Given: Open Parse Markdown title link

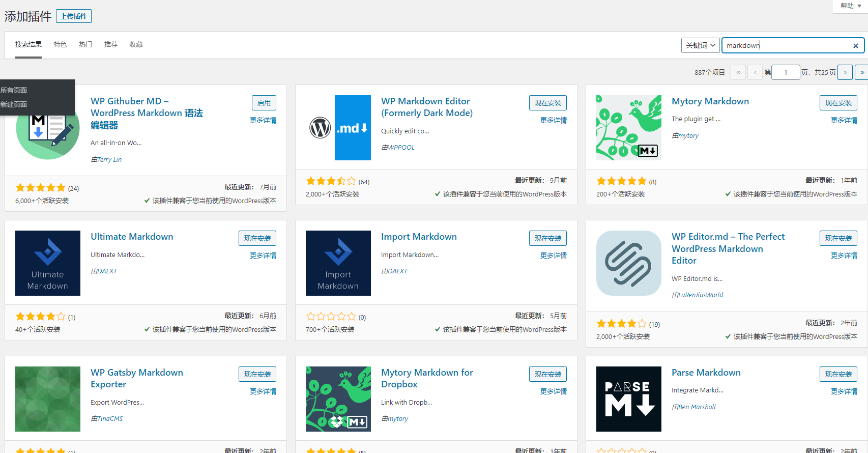Looking at the screenshot, I should 706,373.
